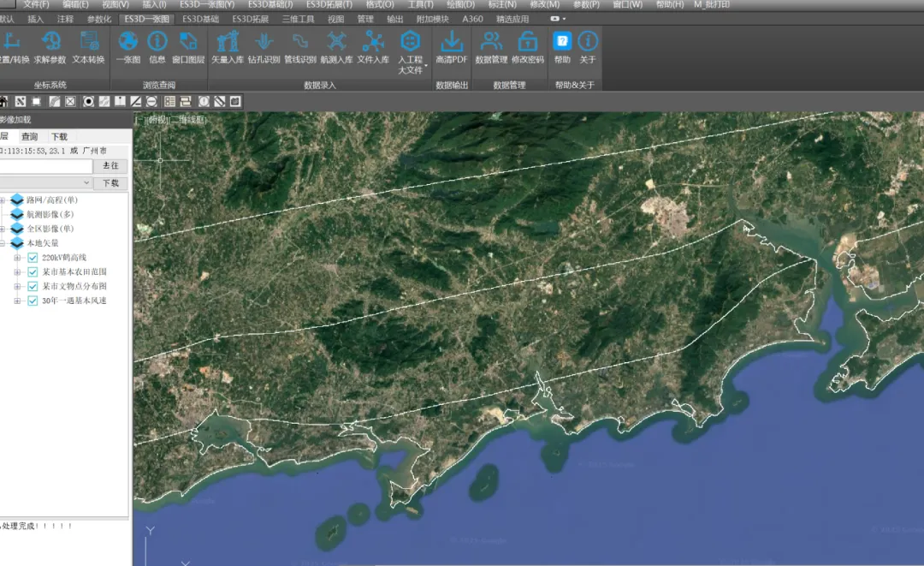924x566 pixels.
Task: Toggle the 某市基本农田范围 layer checkbox
Action: click(33, 272)
